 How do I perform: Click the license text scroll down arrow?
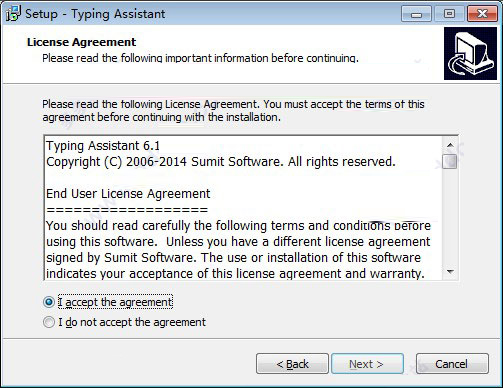tap(450, 271)
